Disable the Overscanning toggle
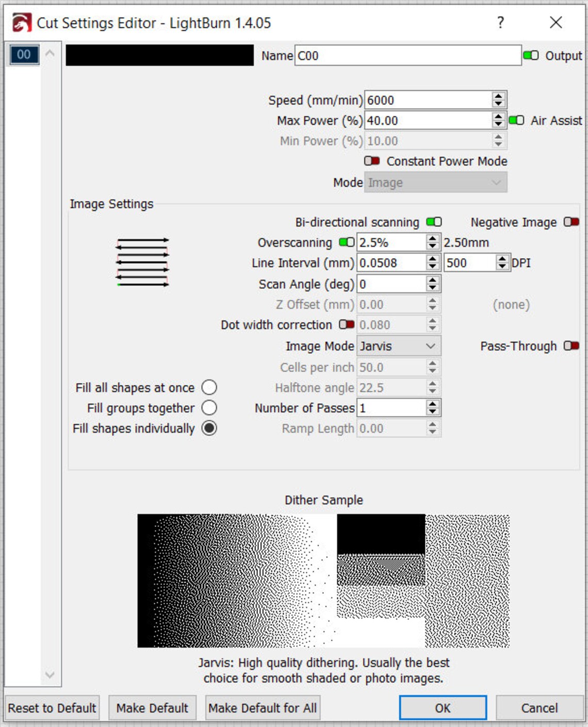 pyautogui.click(x=346, y=242)
